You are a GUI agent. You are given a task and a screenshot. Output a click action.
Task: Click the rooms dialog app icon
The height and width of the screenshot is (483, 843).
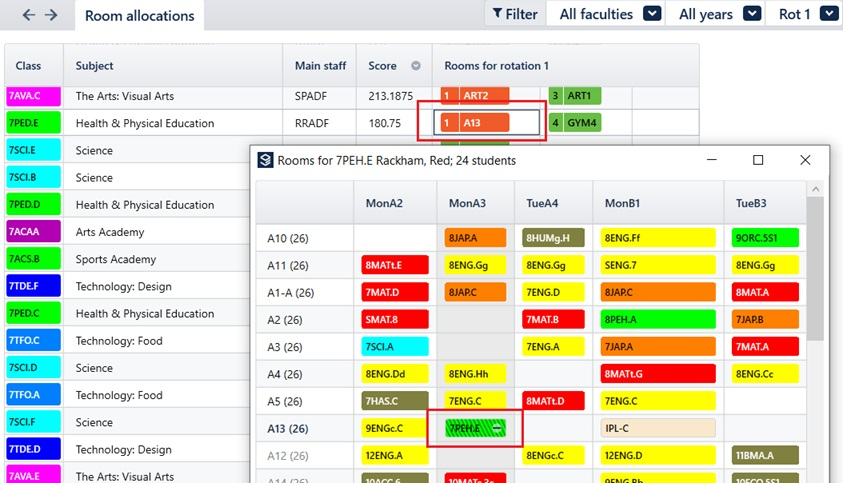pos(265,160)
